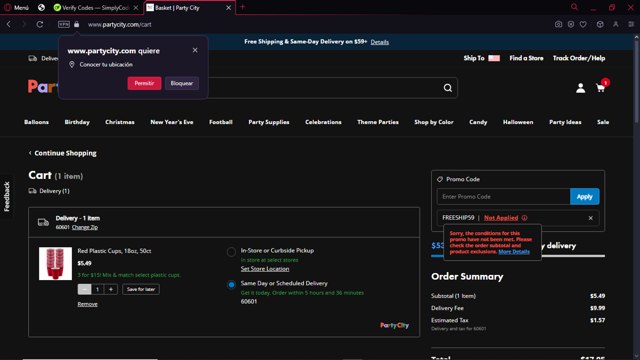
Task: Open Find a Store
Action: coord(526,58)
